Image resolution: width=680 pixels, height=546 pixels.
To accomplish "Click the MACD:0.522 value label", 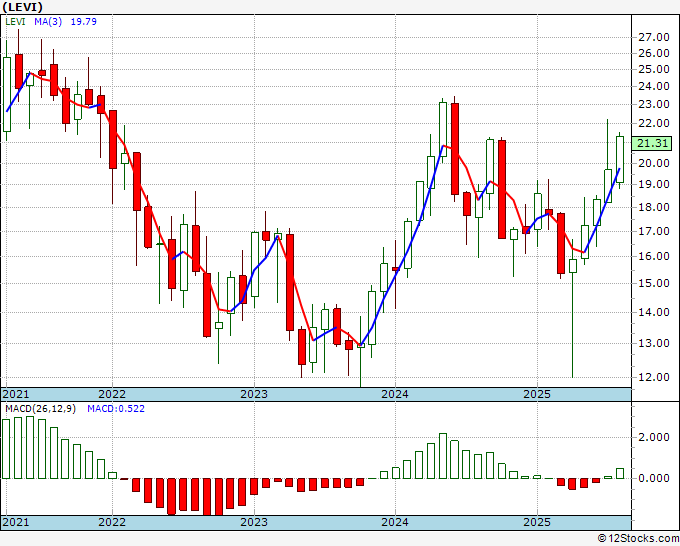I will pyautogui.click(x=116, y=409).
